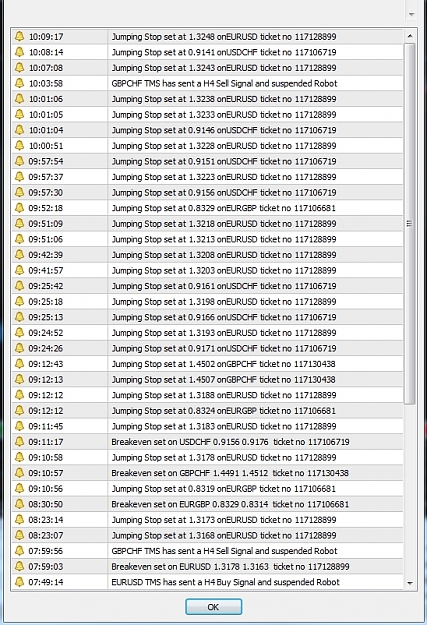Click the bell icon for the 09:42:39 alert
The width and height of the screenshot is (427, 625).
(x=19, y=255)
